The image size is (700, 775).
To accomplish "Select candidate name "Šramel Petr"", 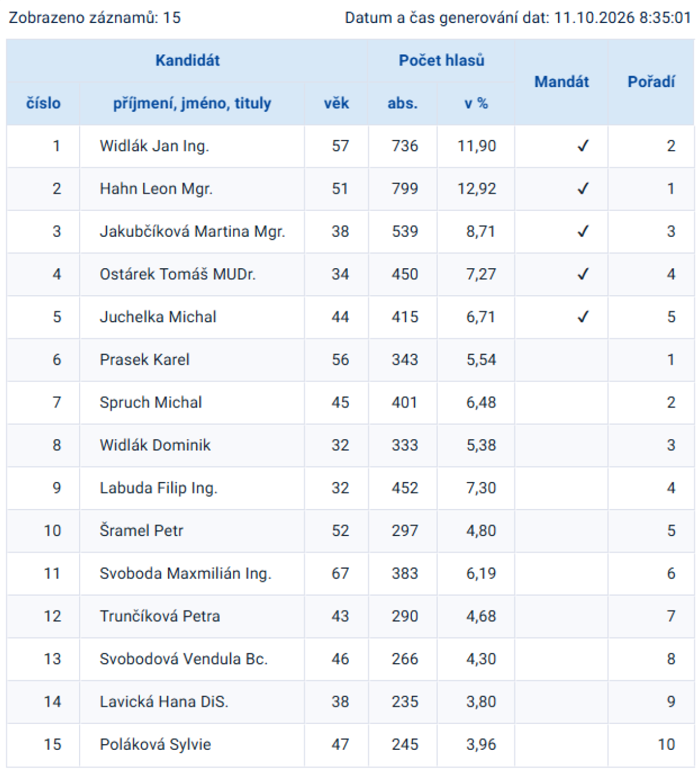I will click(141, 530).
